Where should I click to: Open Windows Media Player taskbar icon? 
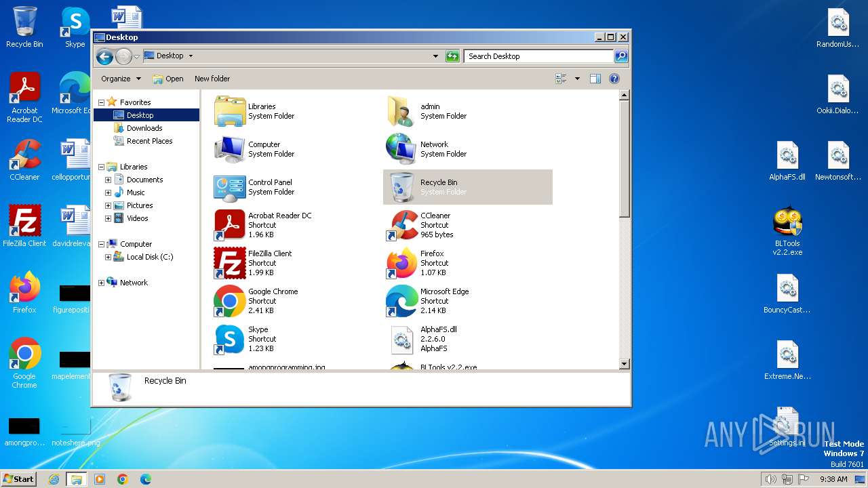click(x=100, y=479)
